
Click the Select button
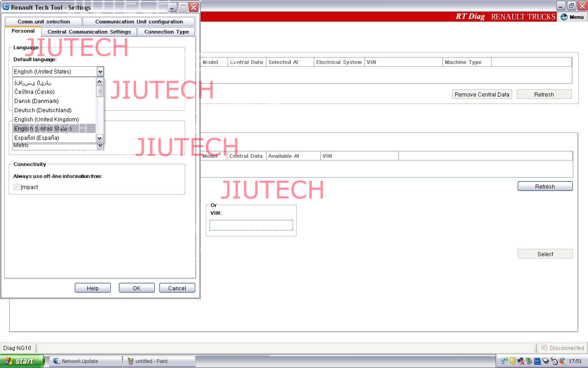(545, 254)
